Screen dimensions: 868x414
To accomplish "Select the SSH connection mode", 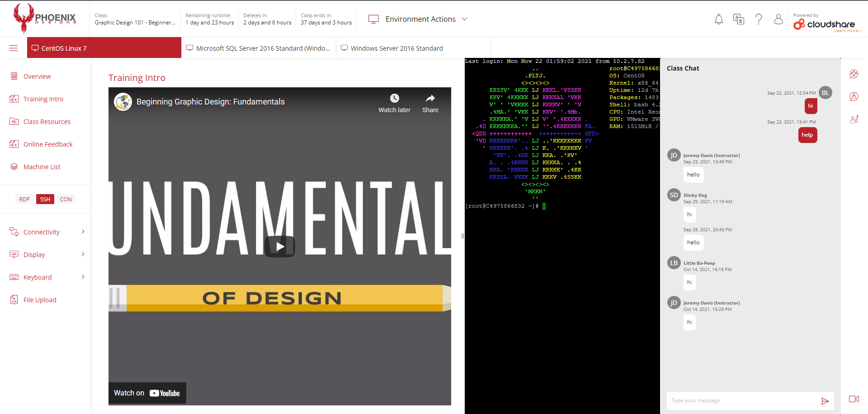I will 45,200.
